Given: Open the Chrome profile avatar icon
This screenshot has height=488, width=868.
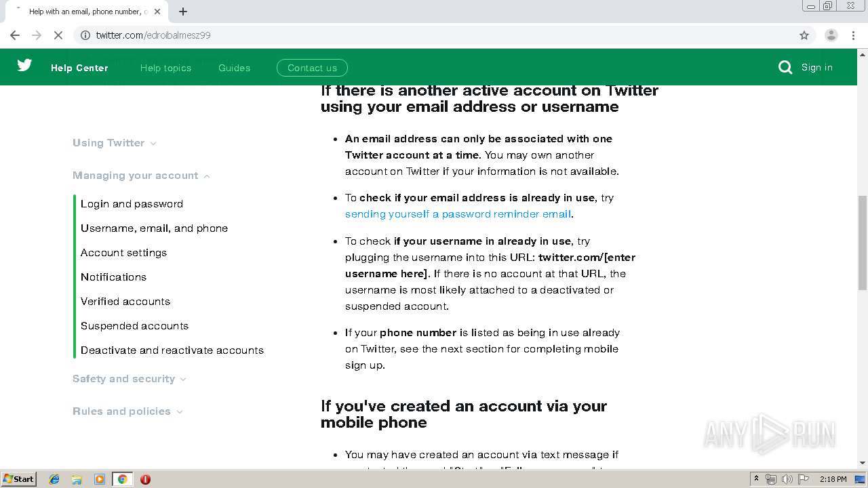Looking at the screenshot, I should [831, 35].
